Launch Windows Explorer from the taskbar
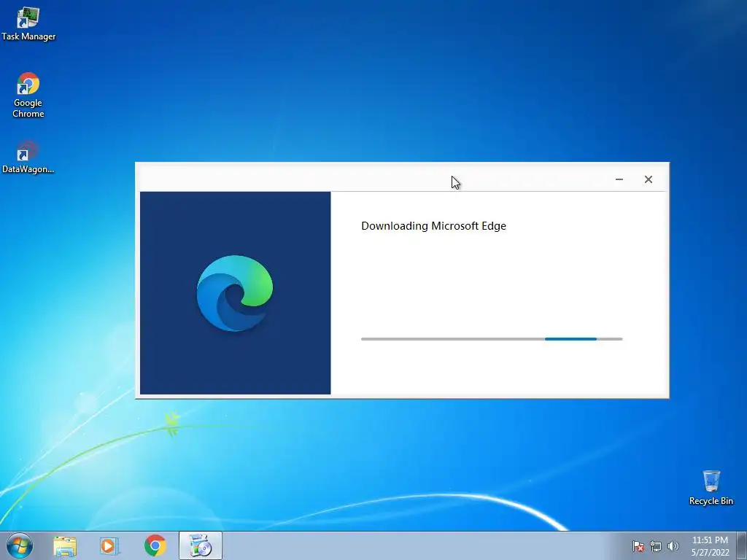Viewport: 747px width, 560px height. click(x=65, y=545)
